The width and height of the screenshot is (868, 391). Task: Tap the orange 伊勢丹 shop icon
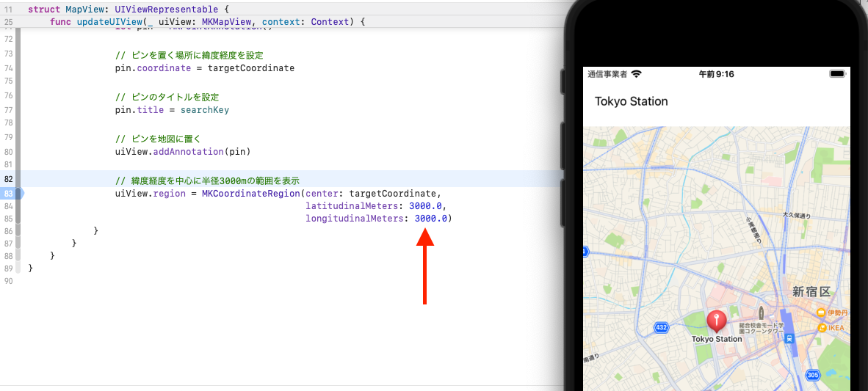[821, 313]
